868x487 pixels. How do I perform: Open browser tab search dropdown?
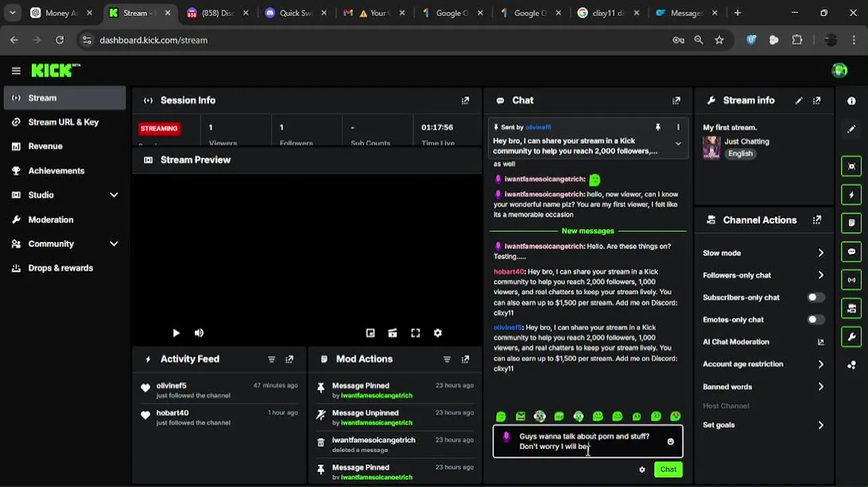coord(12,13)
